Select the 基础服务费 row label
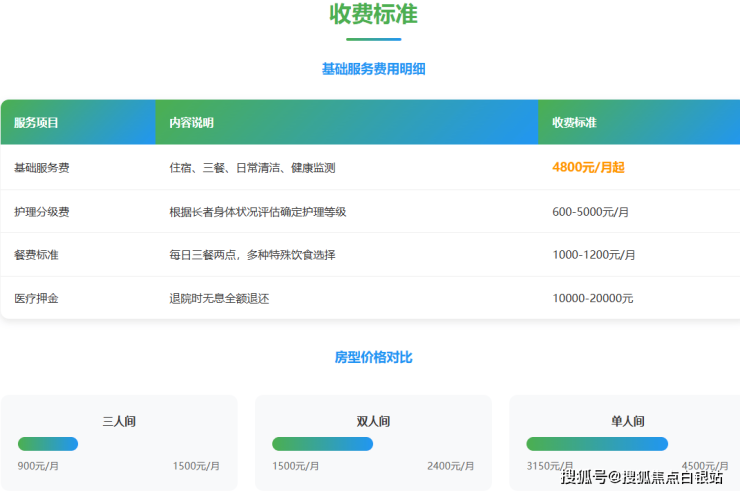This screenshot has width=740, height=493. coord(42,168)
